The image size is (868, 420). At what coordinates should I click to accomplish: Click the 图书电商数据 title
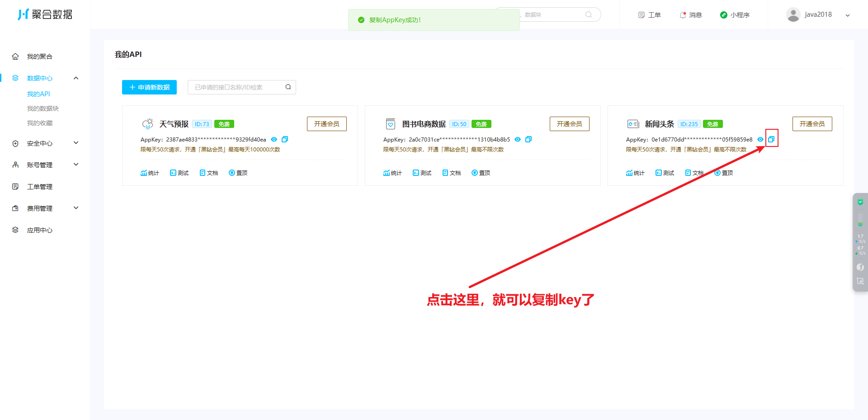point(424,124)
